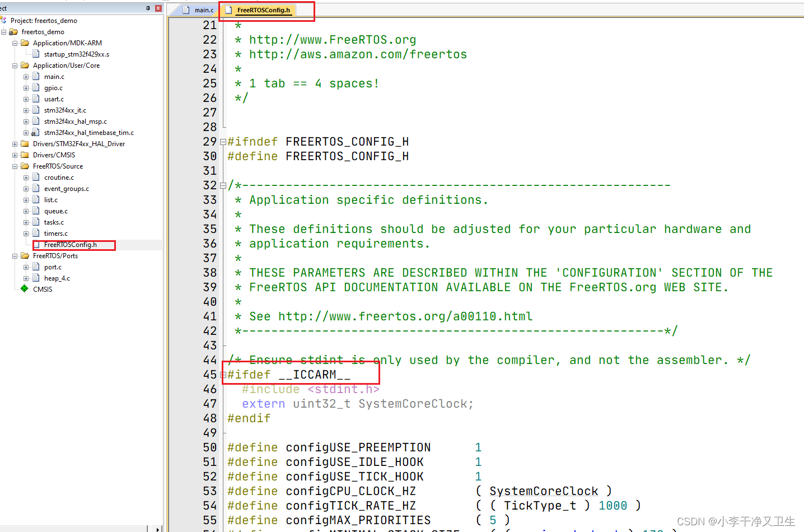Collapse the FreeRTOS/Source group
Screen dimensions: 804x532
(x=15, y=166)
